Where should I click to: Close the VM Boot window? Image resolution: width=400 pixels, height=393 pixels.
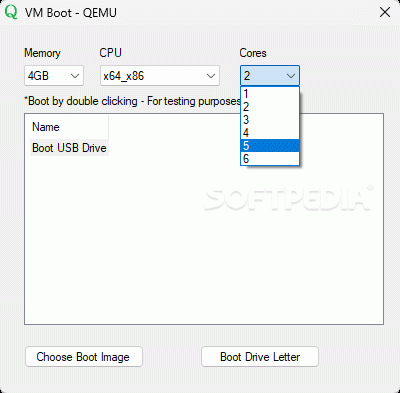point(385,12)
